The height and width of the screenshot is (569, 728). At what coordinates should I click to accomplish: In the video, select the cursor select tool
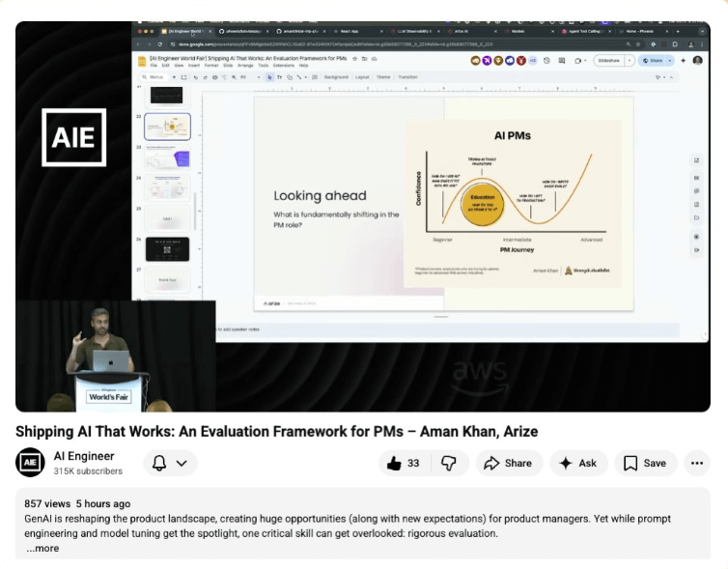click(x=269, y=77)
